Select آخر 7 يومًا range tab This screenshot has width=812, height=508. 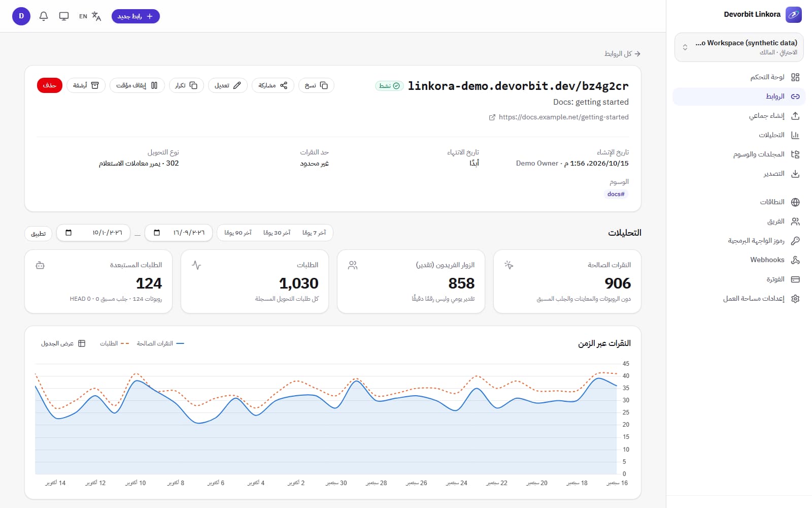[x=314, y=233]
